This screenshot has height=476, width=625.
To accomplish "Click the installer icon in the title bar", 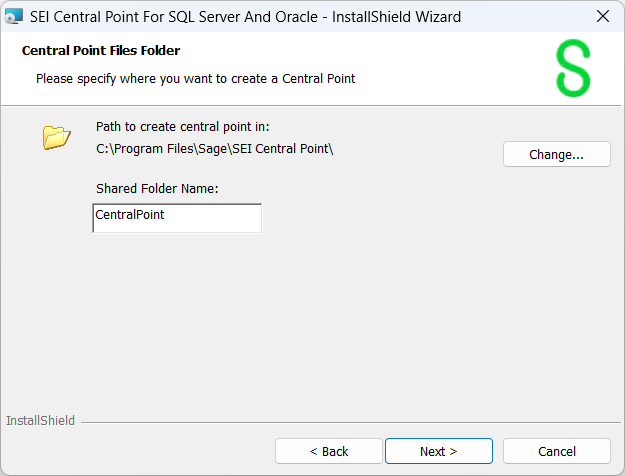I will (x=14, y=16).
